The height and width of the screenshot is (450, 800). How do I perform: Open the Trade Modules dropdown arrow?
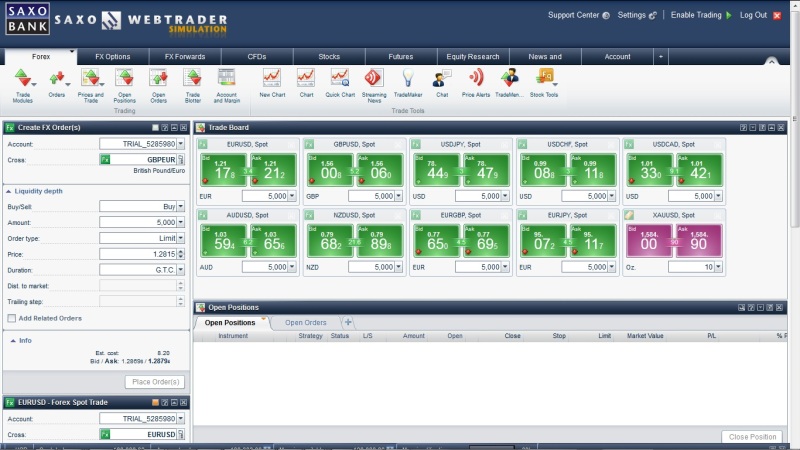pos(34,84)
